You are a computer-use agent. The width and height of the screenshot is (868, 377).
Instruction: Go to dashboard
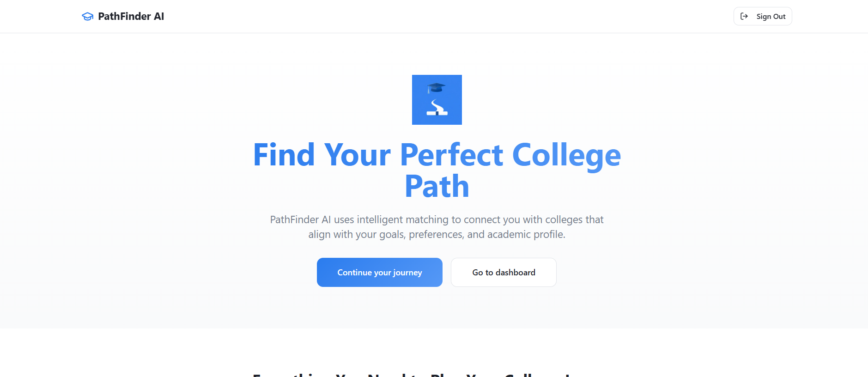[x=504, y=273]
